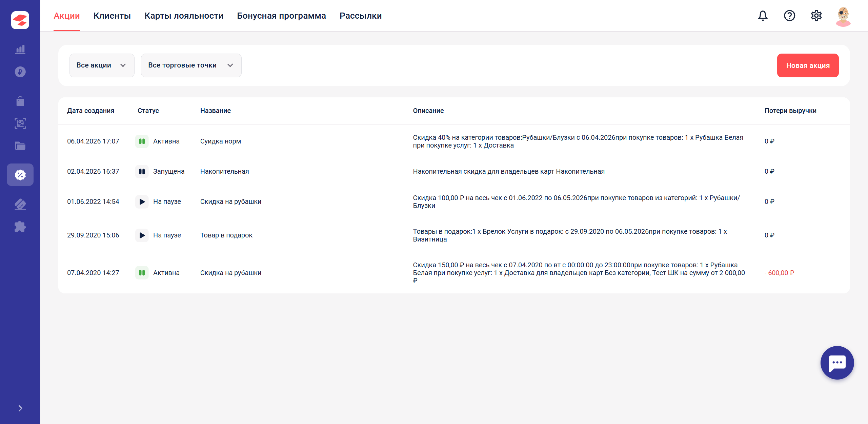Open the ruble finance sidebar icon

[20, 72]
